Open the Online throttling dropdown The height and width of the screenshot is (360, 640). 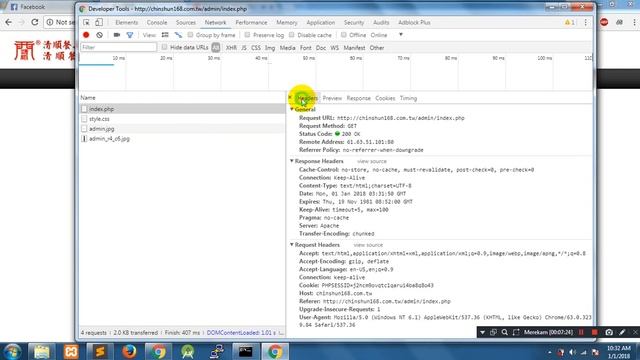click(x=386, y=35)
